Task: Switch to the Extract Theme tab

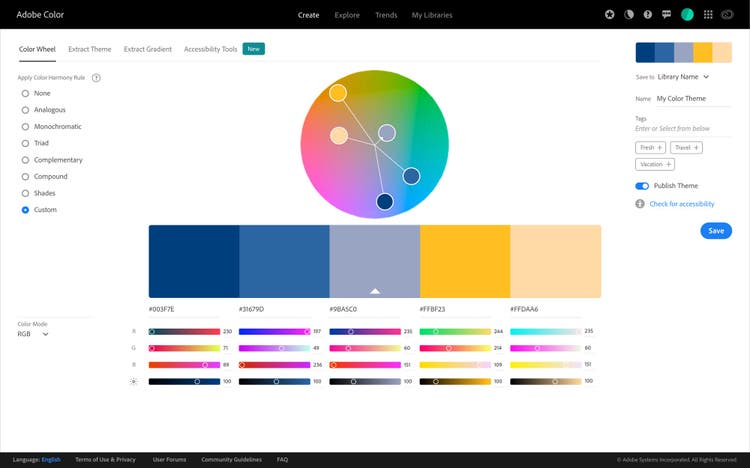Action: click(89, 49)
